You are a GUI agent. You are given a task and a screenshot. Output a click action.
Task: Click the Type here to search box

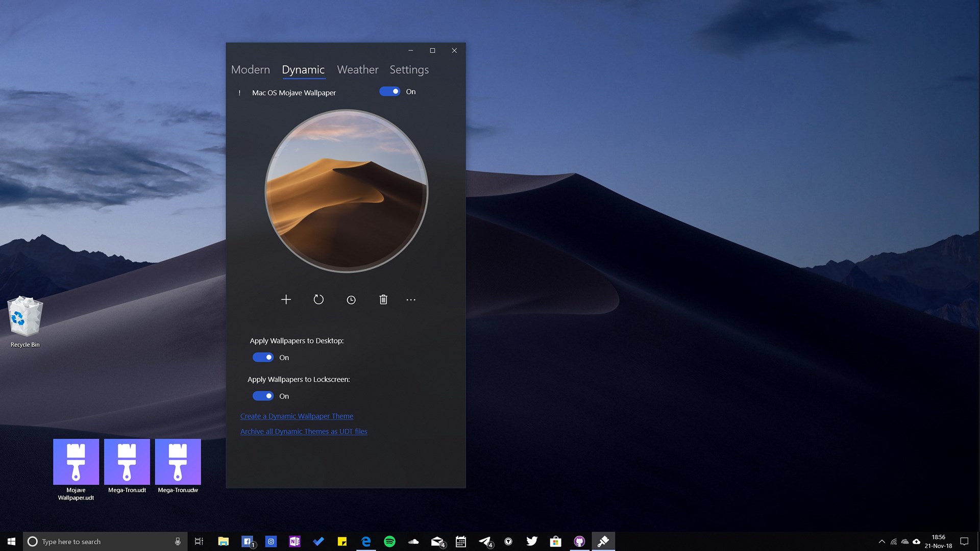click(x=102, y=541)
